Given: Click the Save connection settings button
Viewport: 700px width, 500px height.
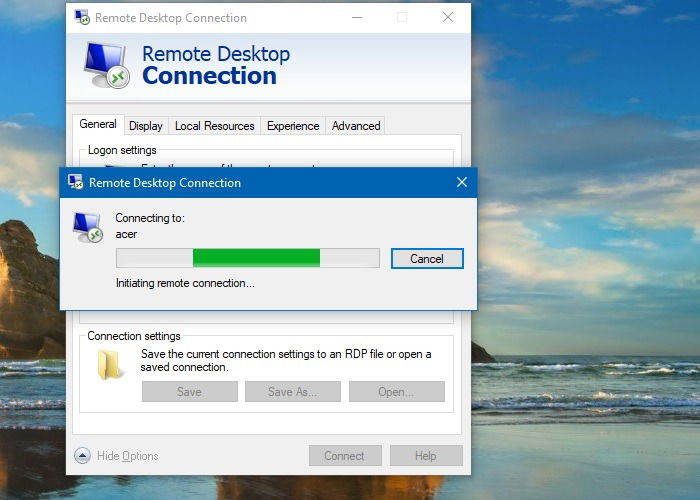Looking at the screenshot, I should click(190, 392).
